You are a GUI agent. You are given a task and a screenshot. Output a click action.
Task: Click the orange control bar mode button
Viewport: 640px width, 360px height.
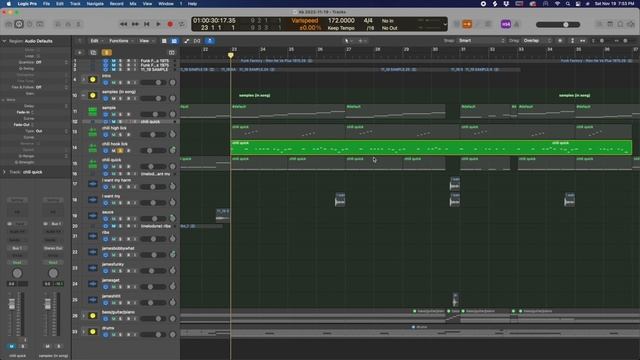point(467,24)
